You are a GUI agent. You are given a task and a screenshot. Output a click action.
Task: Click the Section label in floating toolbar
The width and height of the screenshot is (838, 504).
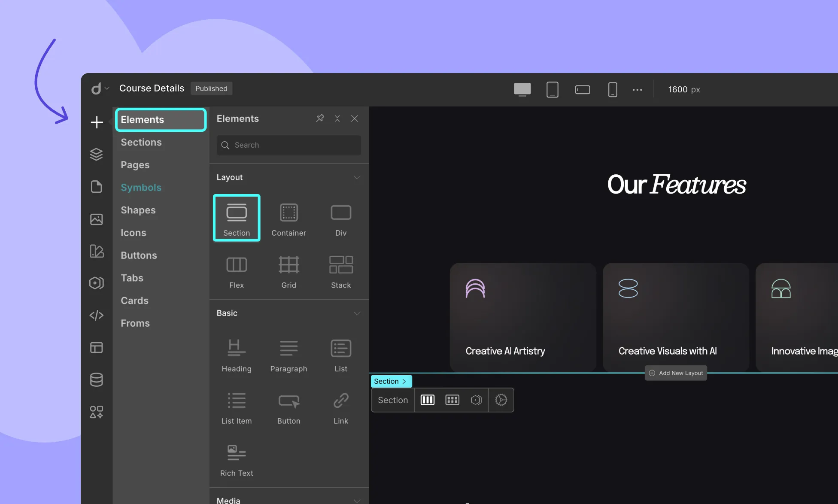393,400
